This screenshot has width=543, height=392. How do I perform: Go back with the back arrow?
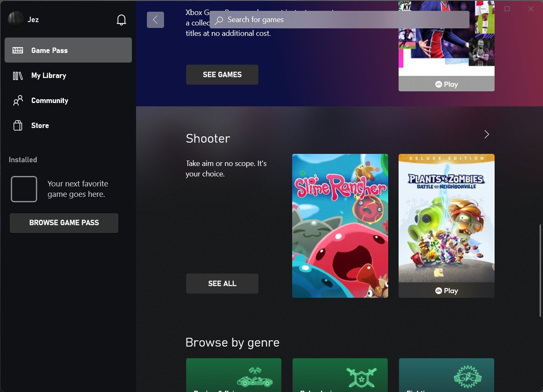click(155, 20)
